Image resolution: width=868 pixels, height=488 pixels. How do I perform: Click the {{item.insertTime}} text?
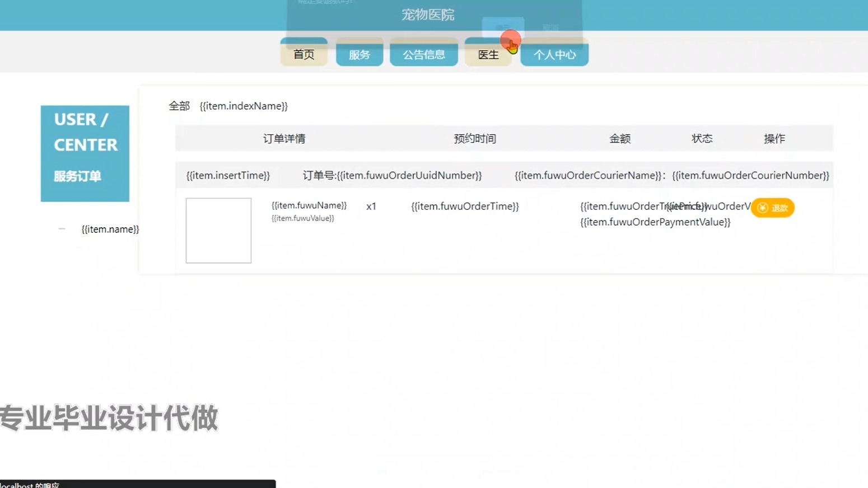pos(228,175)
